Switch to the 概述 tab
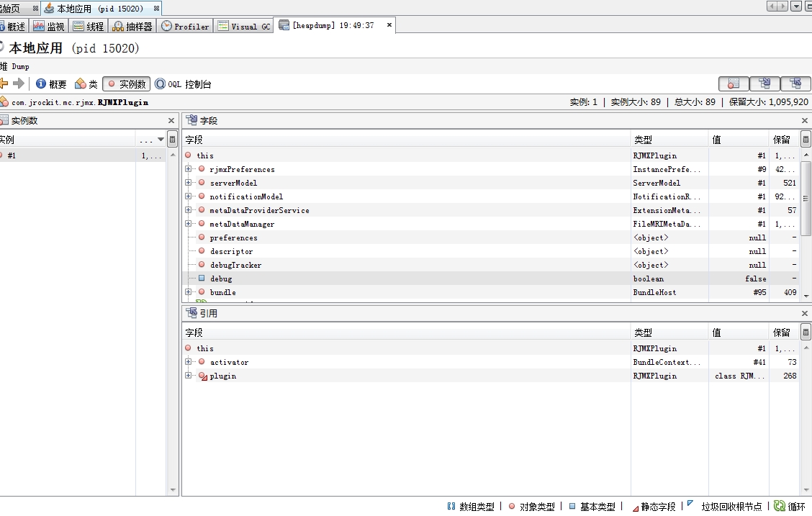Image resolution: width=812 pixels, height=516 pixels. 12,27
